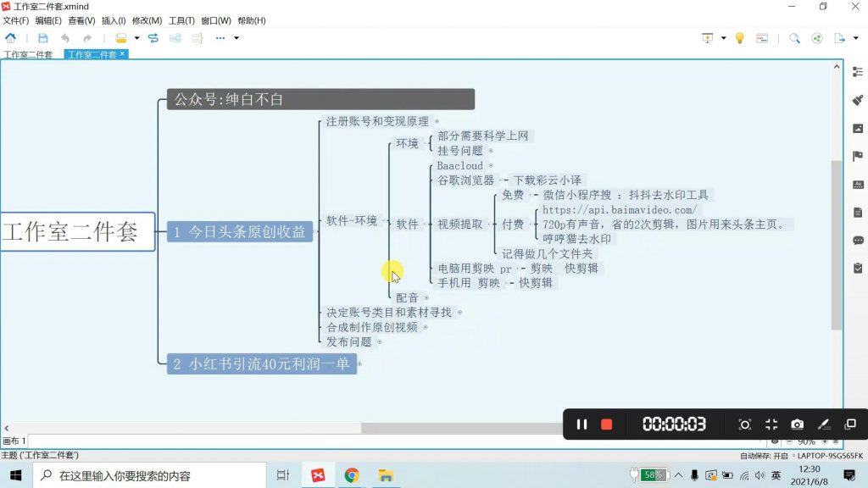The height and width of the screenshot is (488, 868).
Task: Stop the screen recording (red square)
Action: click(x=607, y=424)
